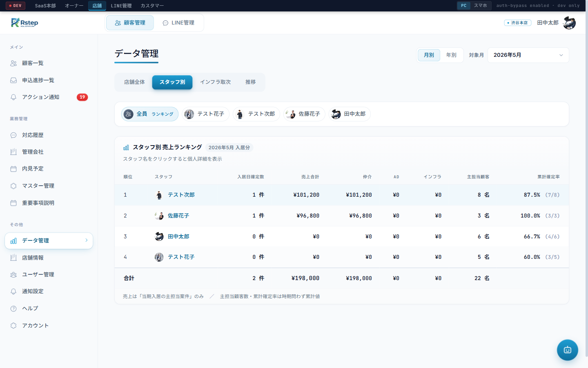The width and height of the screenshot is (588, 368).
Task: Click the 19 notification badge
Action: click(x=82, y=97)
